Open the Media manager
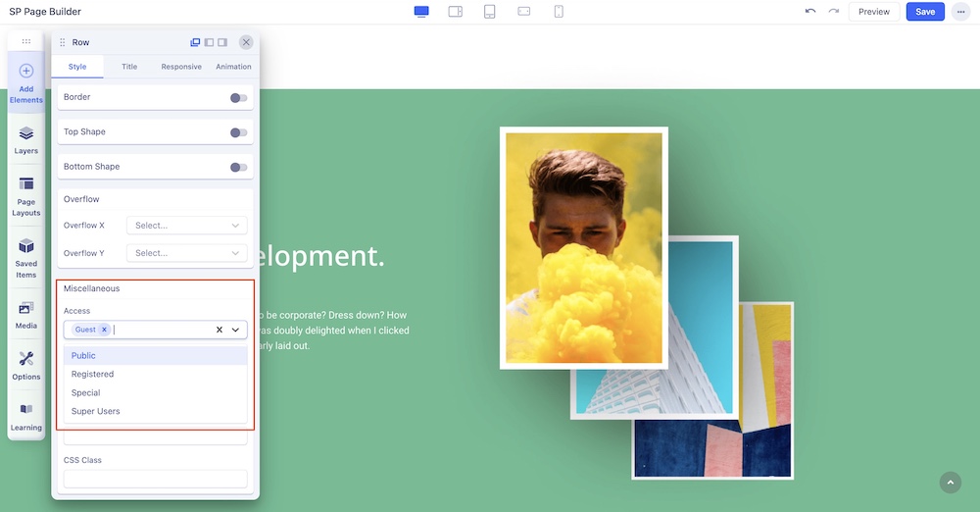Viewport: 980px width, 512px height. pos(26,315)
